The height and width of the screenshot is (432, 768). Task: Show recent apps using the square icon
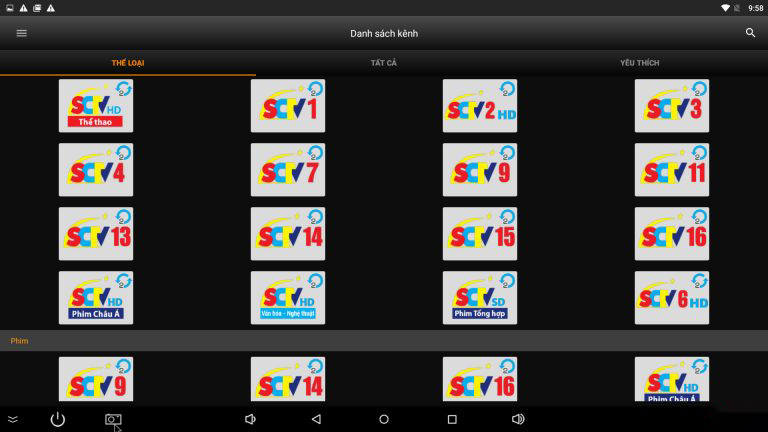[452, 419]
